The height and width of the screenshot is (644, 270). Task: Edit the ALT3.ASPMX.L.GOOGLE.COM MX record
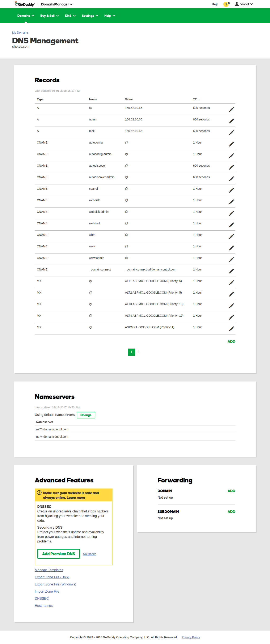tap(231, 306)
